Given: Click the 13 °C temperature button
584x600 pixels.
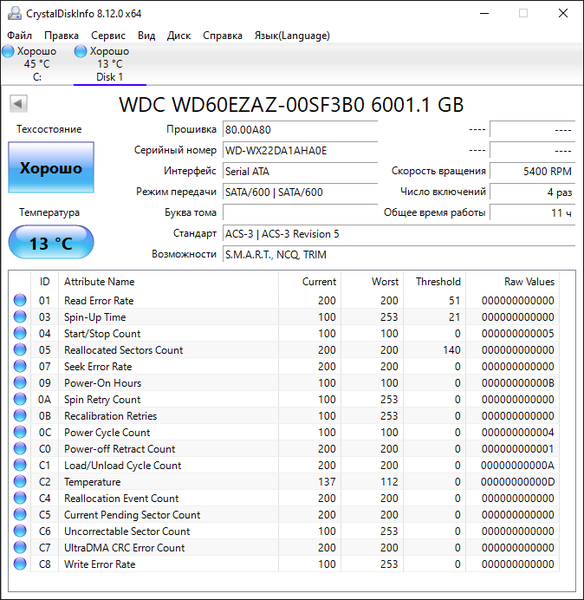Looking at the screenshot, I should pos(51,242).
